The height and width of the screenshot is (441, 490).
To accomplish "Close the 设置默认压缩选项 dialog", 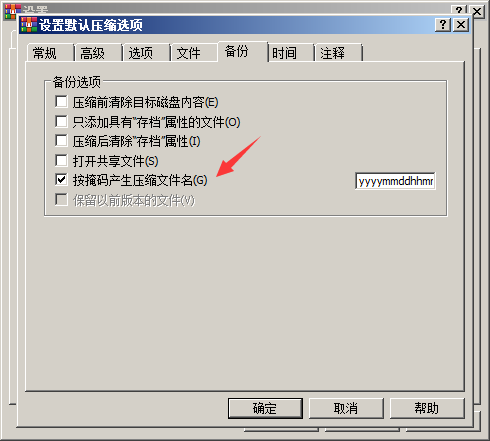I will (x=461, y=25).
